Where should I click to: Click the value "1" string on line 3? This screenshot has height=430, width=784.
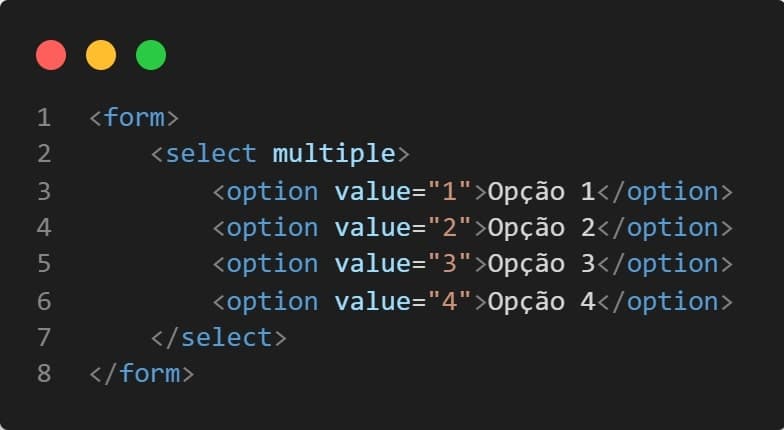coord(450,191)
